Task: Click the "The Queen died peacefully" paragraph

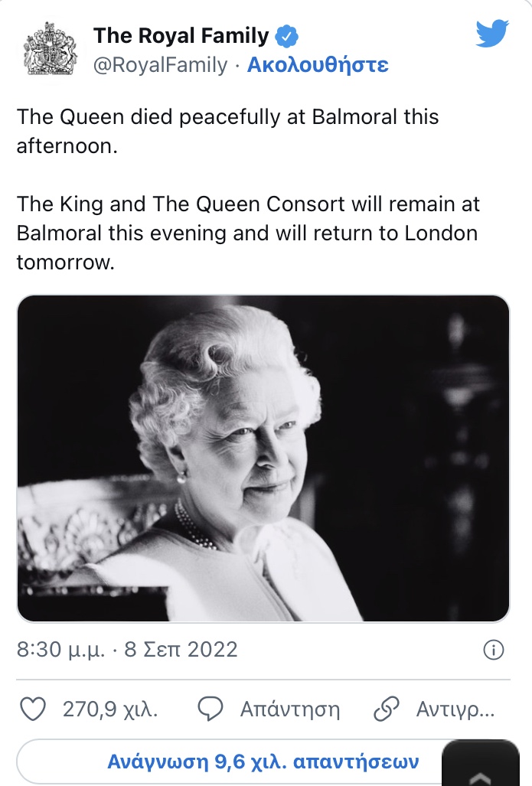Action: click(228, 131)
